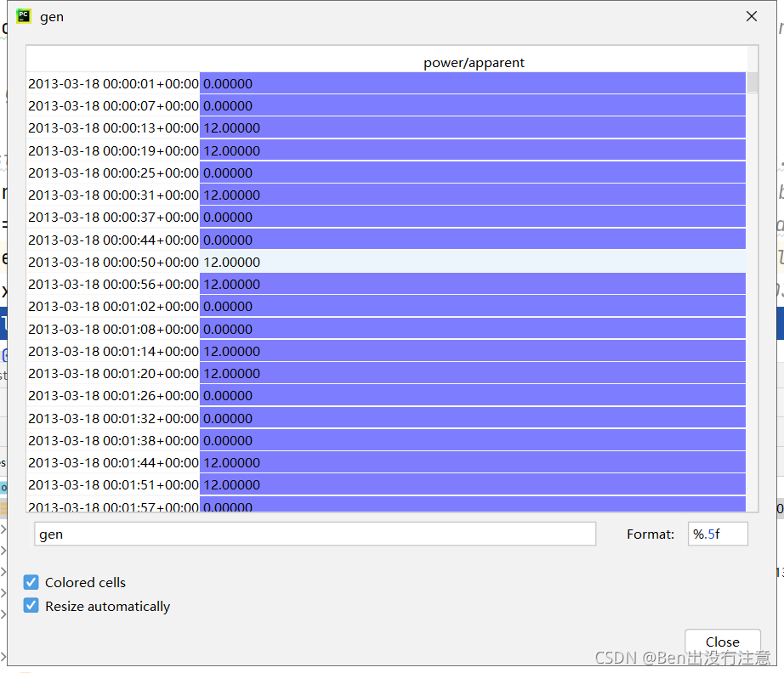Select row index 2013-03-18 00:01:26+00:00
This screenshot has height=673, width=784.
[x=113, y=396]
